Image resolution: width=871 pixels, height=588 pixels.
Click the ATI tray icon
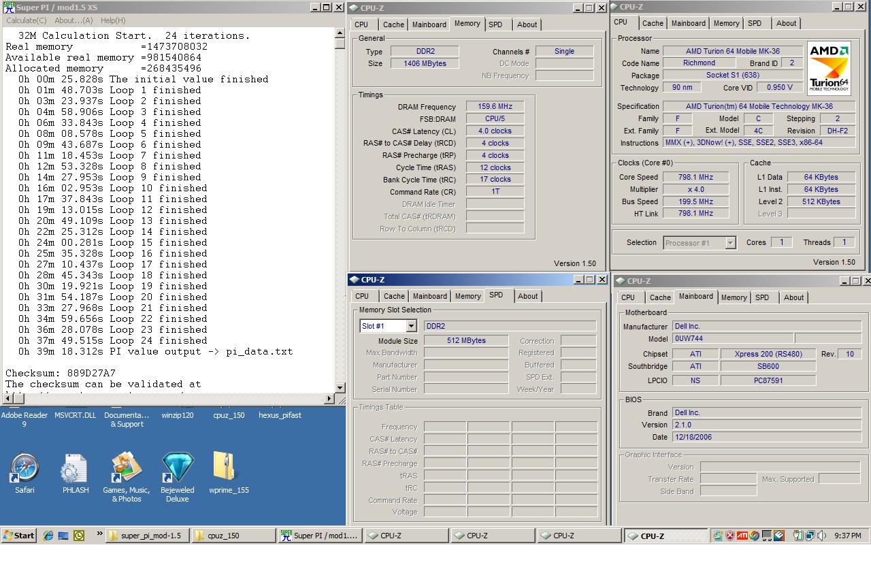(742, 536)
